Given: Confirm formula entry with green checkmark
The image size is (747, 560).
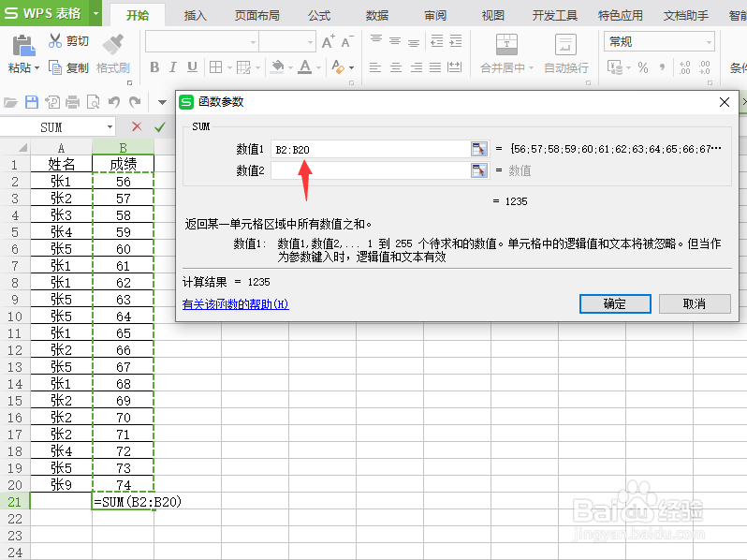Looking at the screenshot, I should click(x=160, y=126).
